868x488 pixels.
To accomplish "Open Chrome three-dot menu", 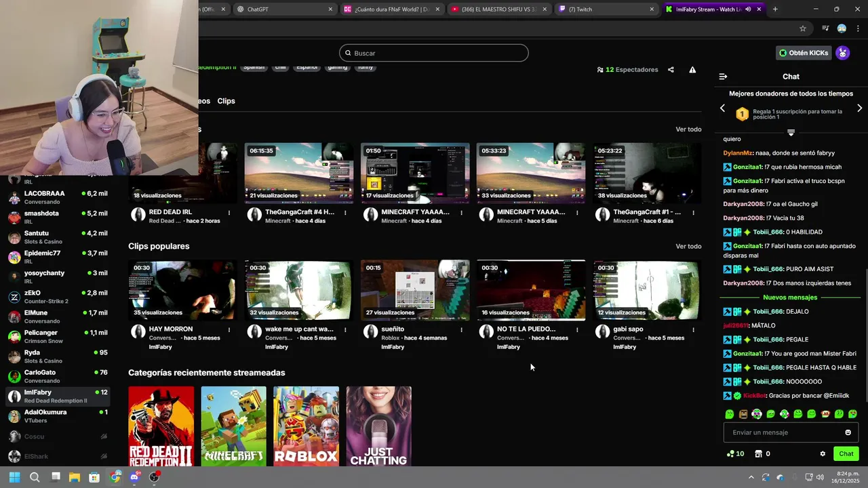I will point(859,28).
